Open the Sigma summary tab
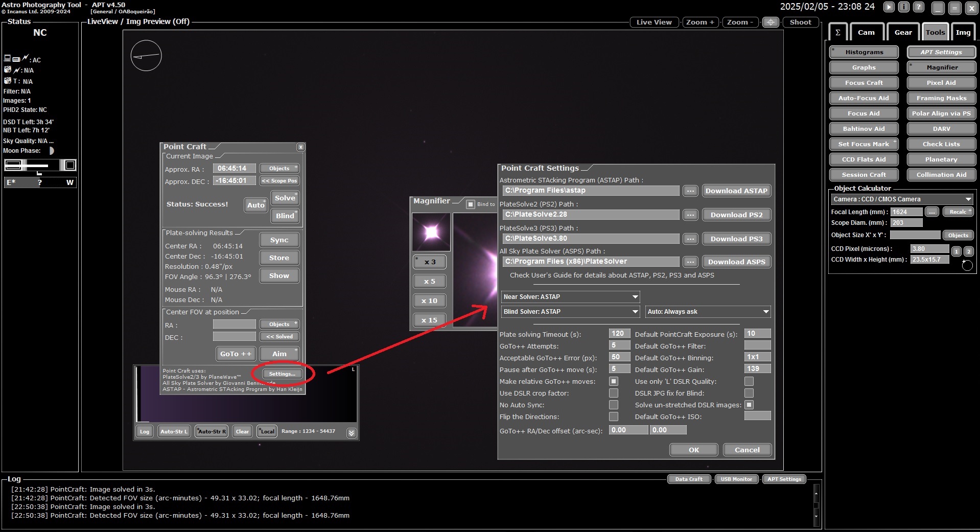 point(837,32)
